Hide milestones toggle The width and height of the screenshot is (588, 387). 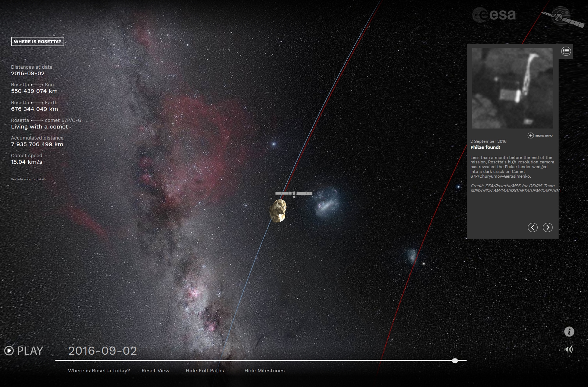coord(264,370)
